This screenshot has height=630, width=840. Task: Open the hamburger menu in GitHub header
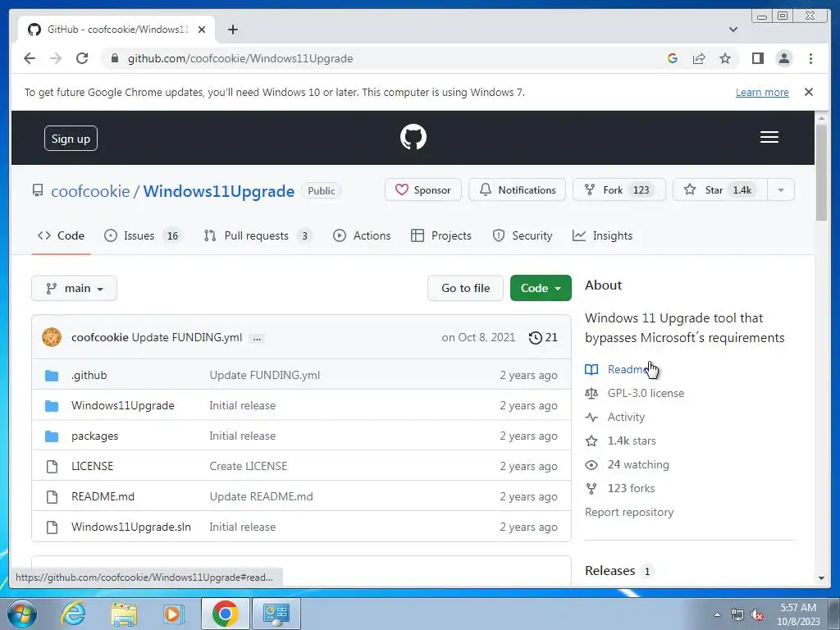pyautogui.click(x=769, y=137)
